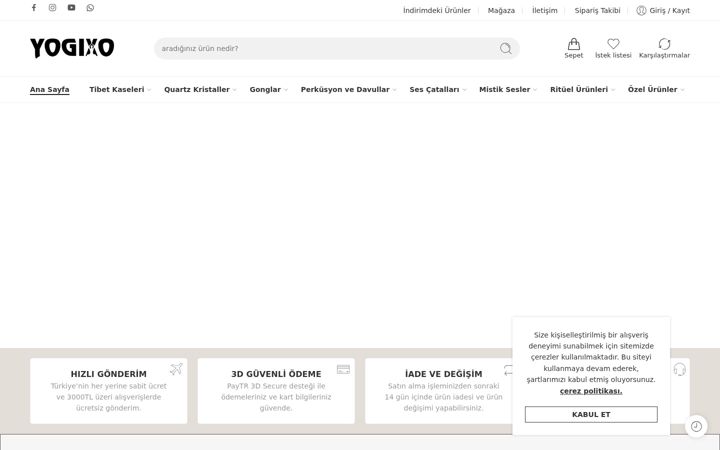The image size is (720, 450).
Task: Expand the Mistik Sesler dropdown arrow
Action: point(535,90)
